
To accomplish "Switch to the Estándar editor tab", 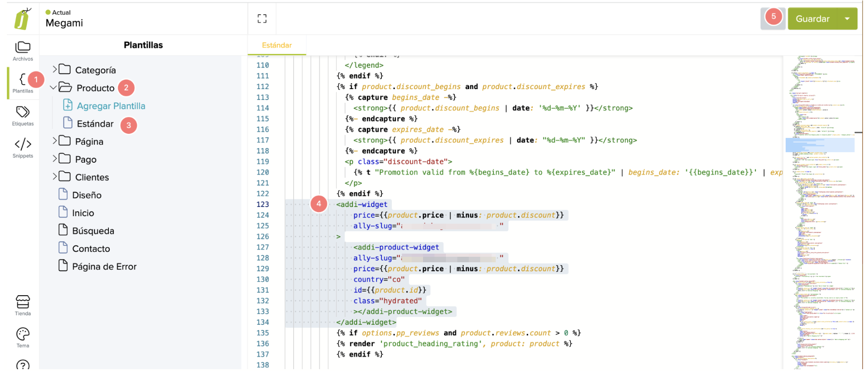I will point(277,45).
